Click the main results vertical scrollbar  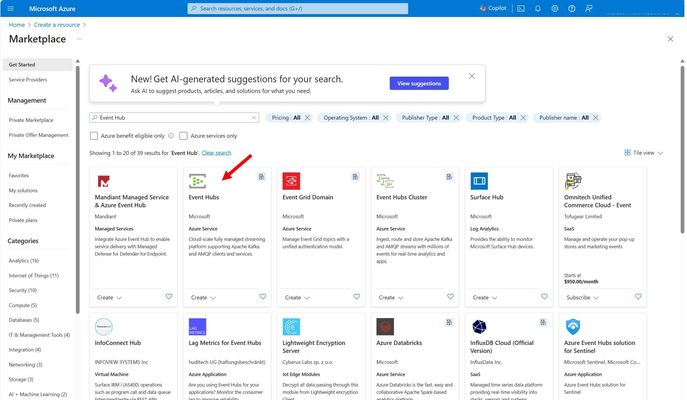(682, 149)
